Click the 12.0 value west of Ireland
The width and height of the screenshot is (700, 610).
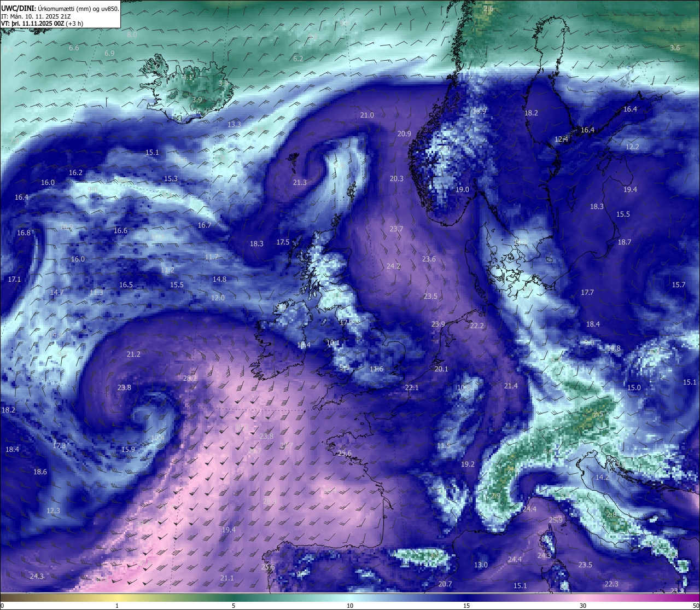click(x=218, y=298)
